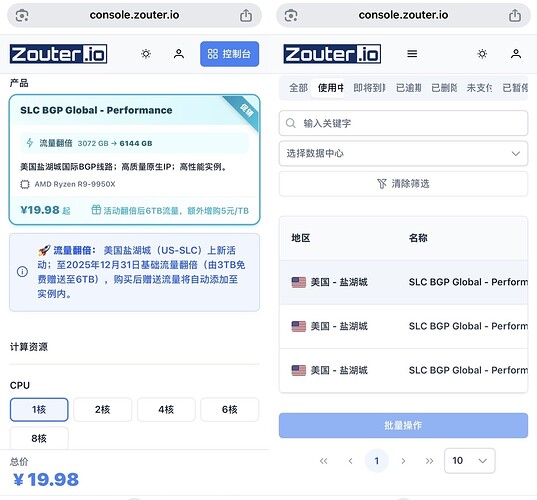Screen dimensions: 537x500
Task: Focus the 输入关键字 search field
Action: point(403,123)
